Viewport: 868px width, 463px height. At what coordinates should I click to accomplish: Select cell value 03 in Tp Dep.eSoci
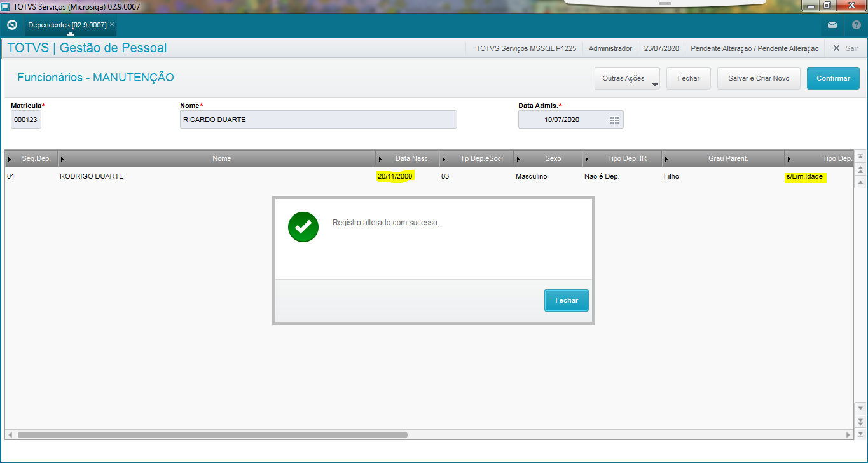click(x=445, y=176)
